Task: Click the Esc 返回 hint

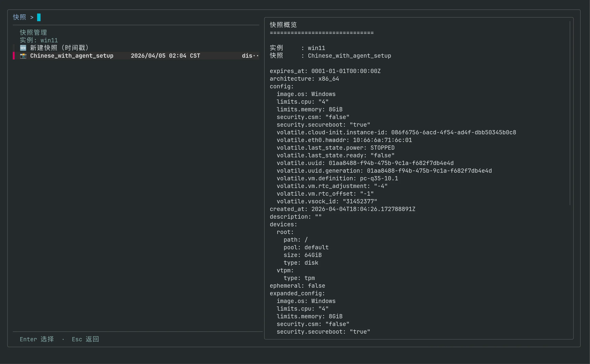Action: 85,339
